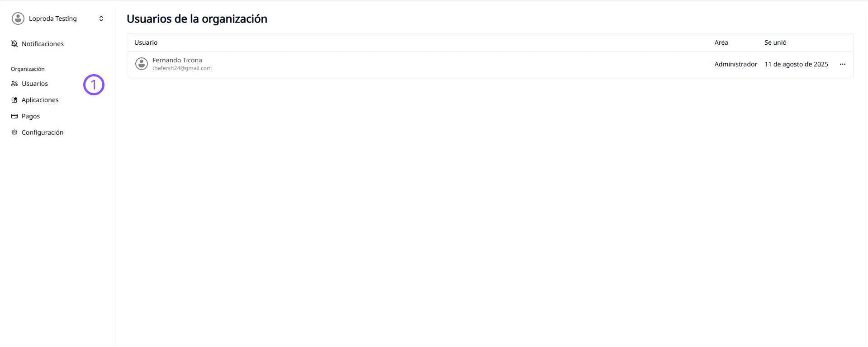Click the Fernando Ticona user name
This screenshot has width=868, height=347.
(177, 60)
